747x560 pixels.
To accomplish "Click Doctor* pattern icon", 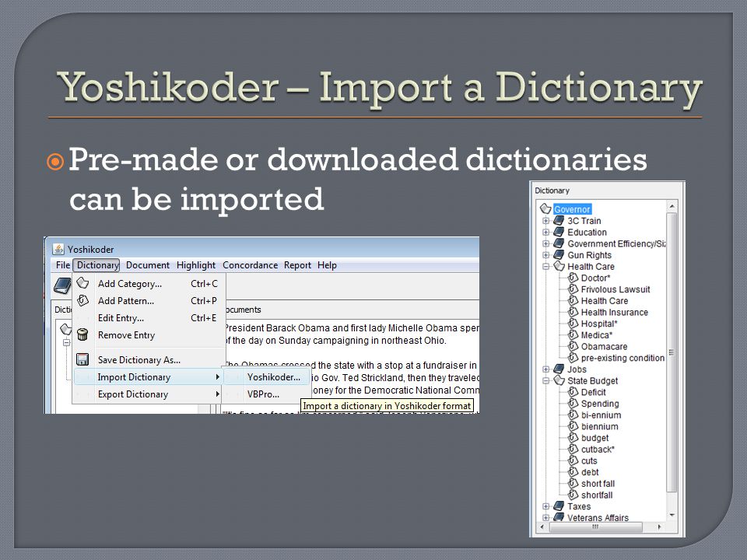I will (573, 278).
